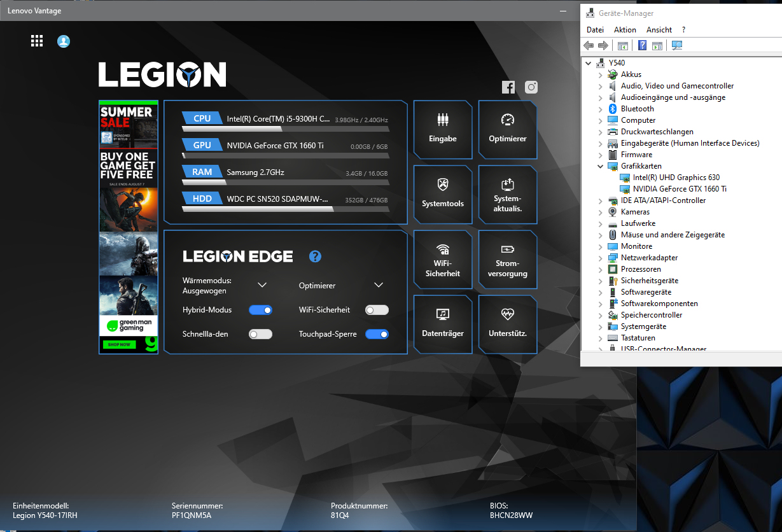Open Legion's Instagram page icon
Image resolution: width=782 pixels, height=532 pixels.
click(531, 88)
